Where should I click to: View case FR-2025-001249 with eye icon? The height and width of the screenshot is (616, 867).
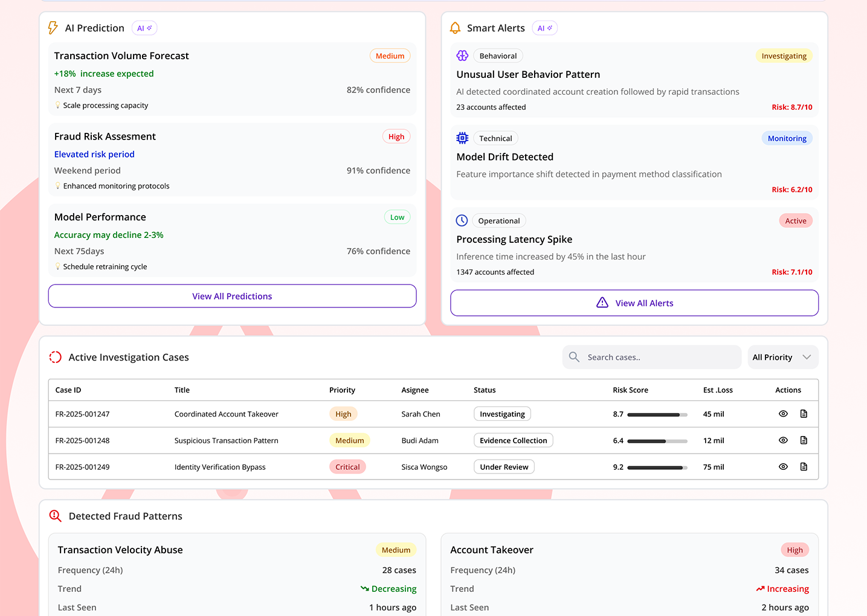coord(783,467)
